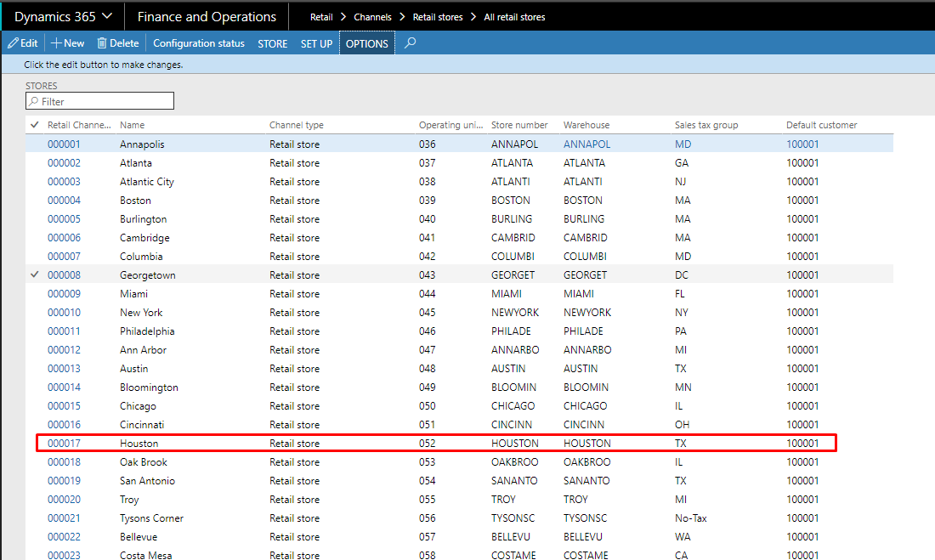Deselect the Georgetown row checkmark
Screen dimensions: 935x560
(35, 275)
